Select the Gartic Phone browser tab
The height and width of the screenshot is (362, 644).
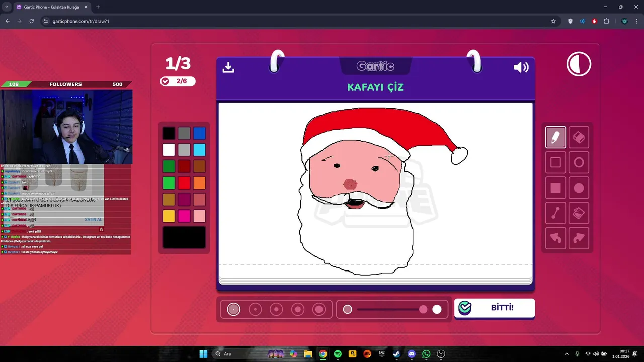coord(51,7)
